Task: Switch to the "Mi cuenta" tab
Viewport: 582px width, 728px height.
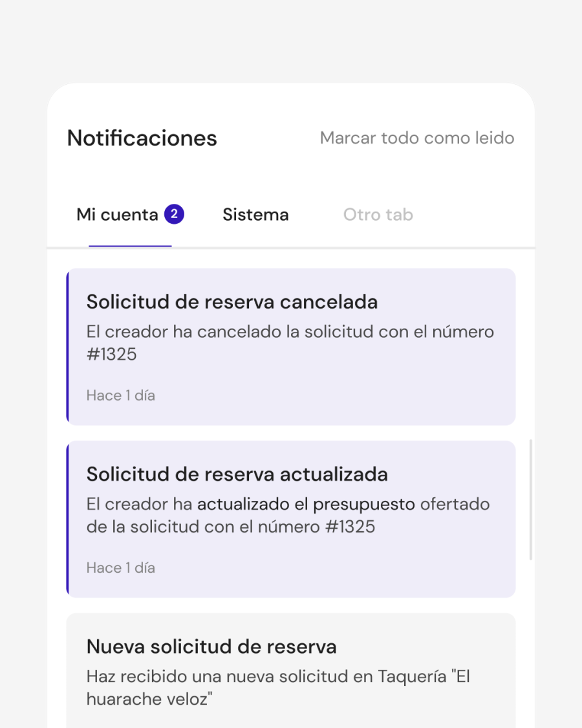Action: 117,215
